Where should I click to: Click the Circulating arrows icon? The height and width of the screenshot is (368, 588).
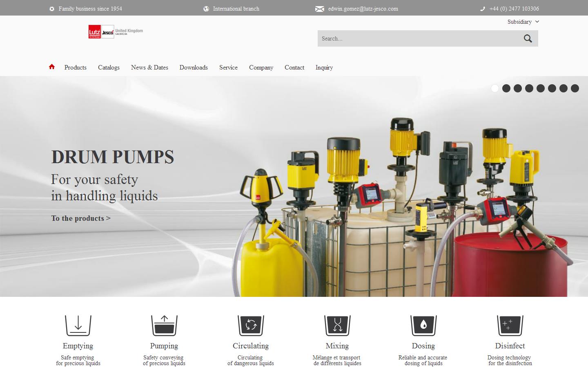[x=250, y=324]
